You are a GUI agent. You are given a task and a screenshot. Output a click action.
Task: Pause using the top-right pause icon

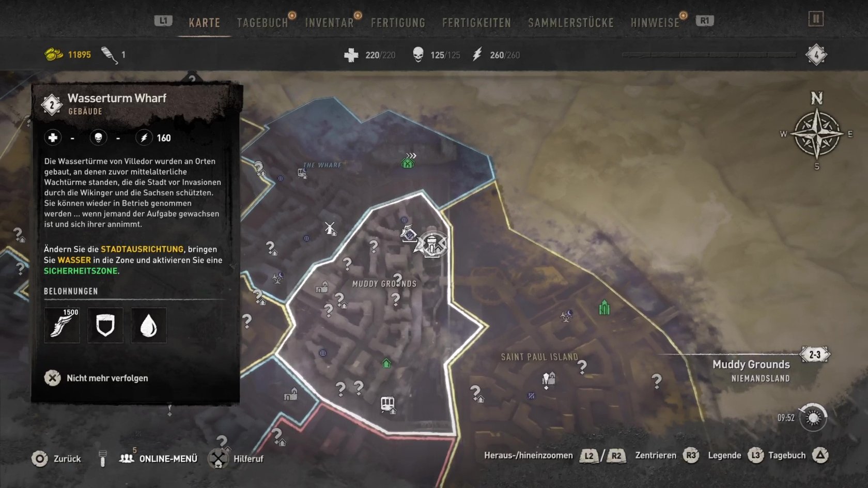coord(816,19)
